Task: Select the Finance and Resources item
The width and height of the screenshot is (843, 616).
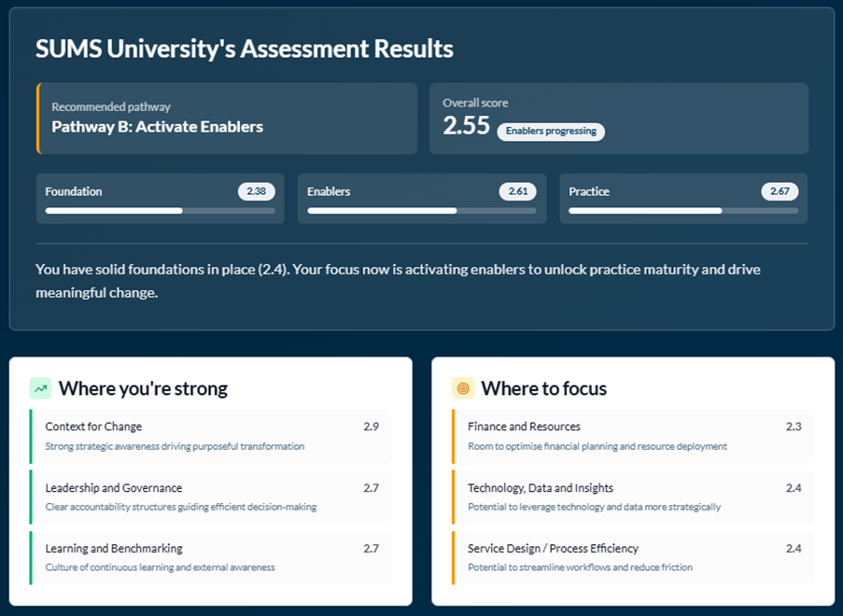Action: (x=633, y=436)
